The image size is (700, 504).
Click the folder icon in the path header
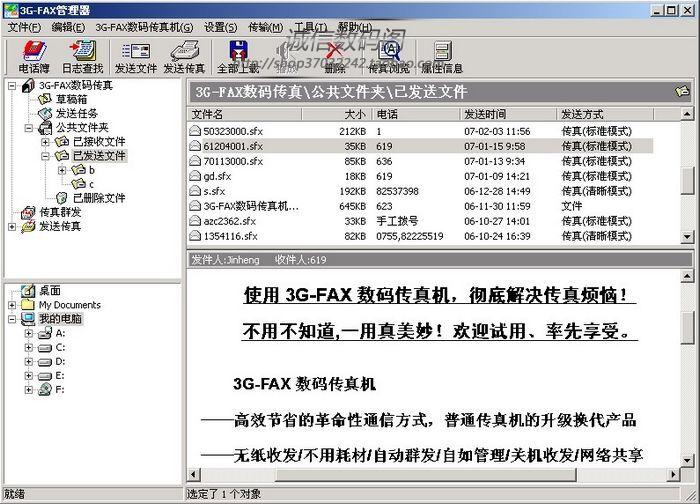(682, 92)
